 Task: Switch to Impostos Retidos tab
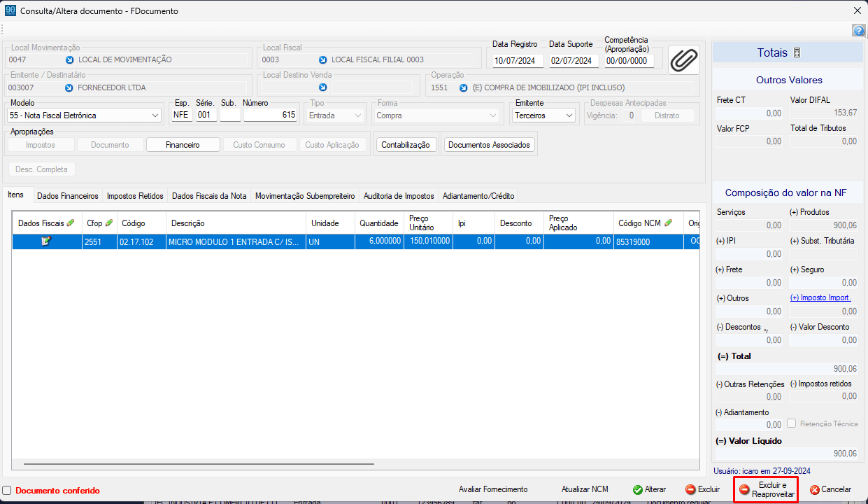tap(135, 196)
